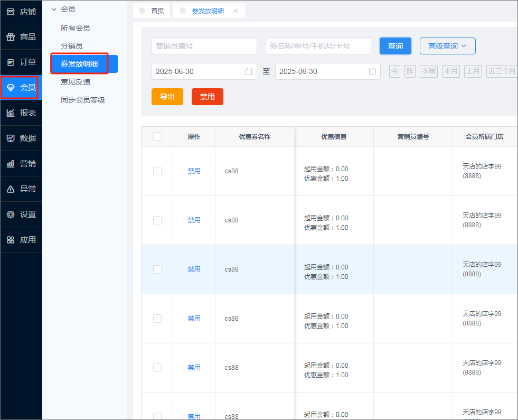Open the 异常 warning triangle icon
The image size is (518, 420).
[x=11, y=189]
